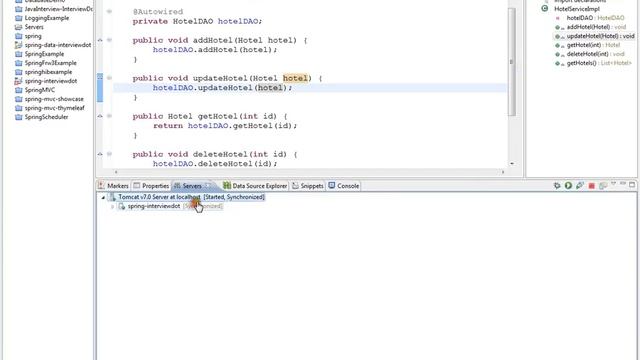The width and height of the screenshot is (640, 360).
Task: Select getHotel(int) in Outline
Action: (593, 45)
